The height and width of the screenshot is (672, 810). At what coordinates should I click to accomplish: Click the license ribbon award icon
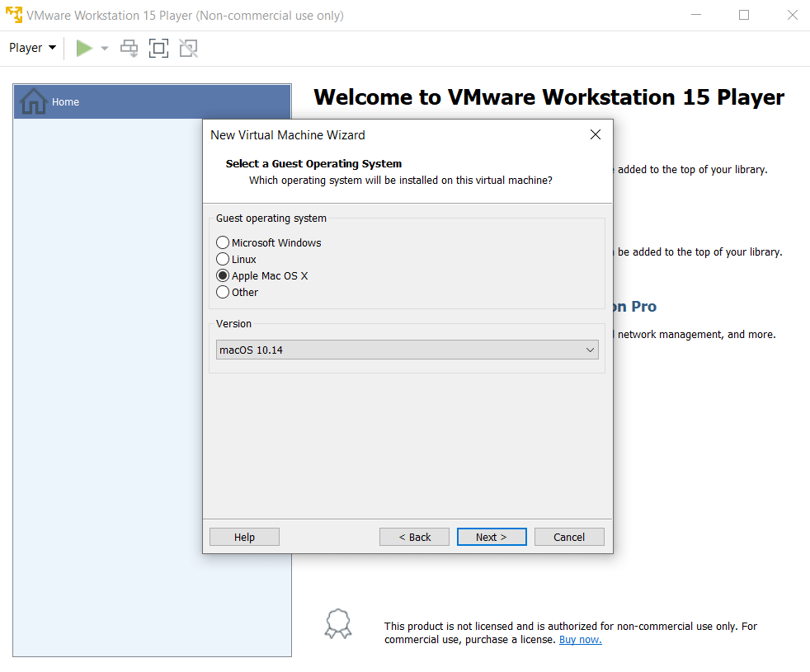click(338, 623)
